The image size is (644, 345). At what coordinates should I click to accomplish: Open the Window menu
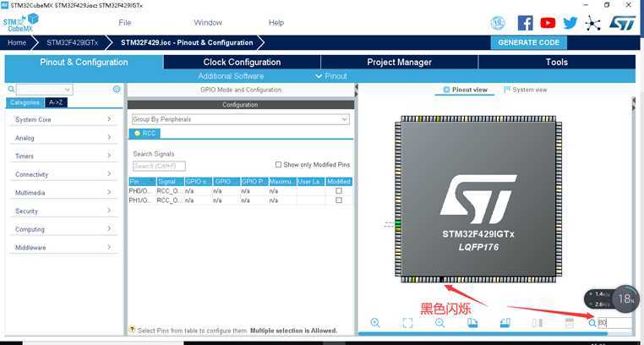[208, 23]
